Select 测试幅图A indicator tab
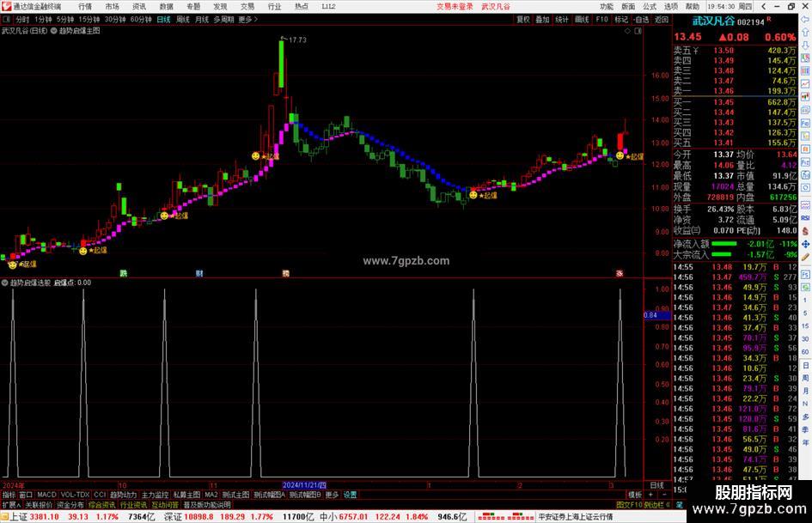The image size is (812, 523). tap(269, 495)
